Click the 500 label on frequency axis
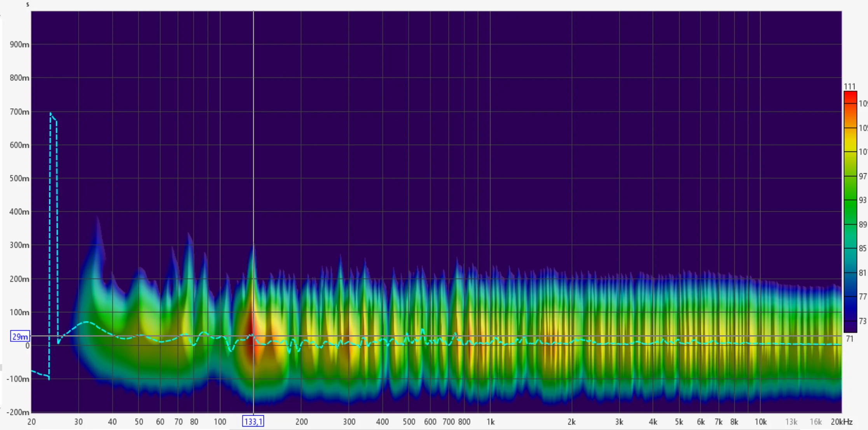Viewport: 868px width, 430px height. (409, 422)
